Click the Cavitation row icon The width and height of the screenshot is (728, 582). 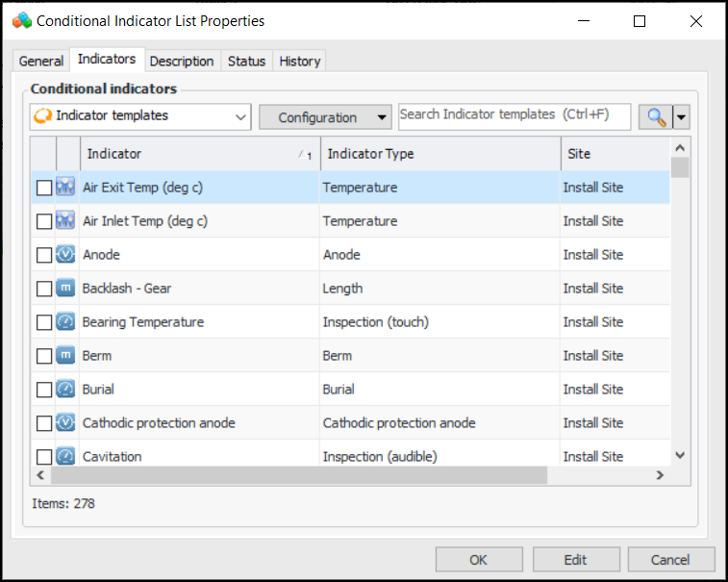click(x=65, y=456)
